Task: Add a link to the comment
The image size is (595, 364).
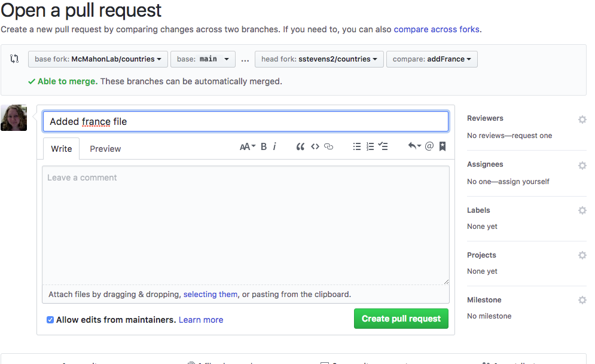Action: (329, 146)
